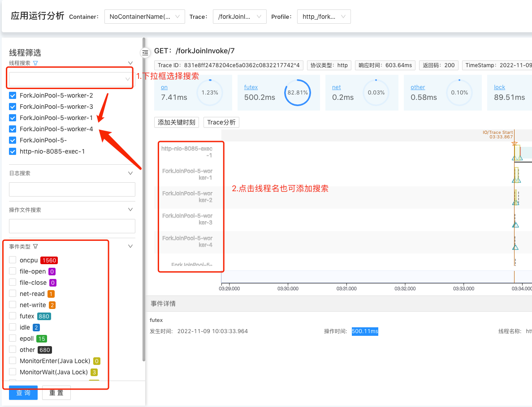The width and height of the screenshot is (532, 407).
Task: Check the futex event type checkbox
Action: coord(13,316)
